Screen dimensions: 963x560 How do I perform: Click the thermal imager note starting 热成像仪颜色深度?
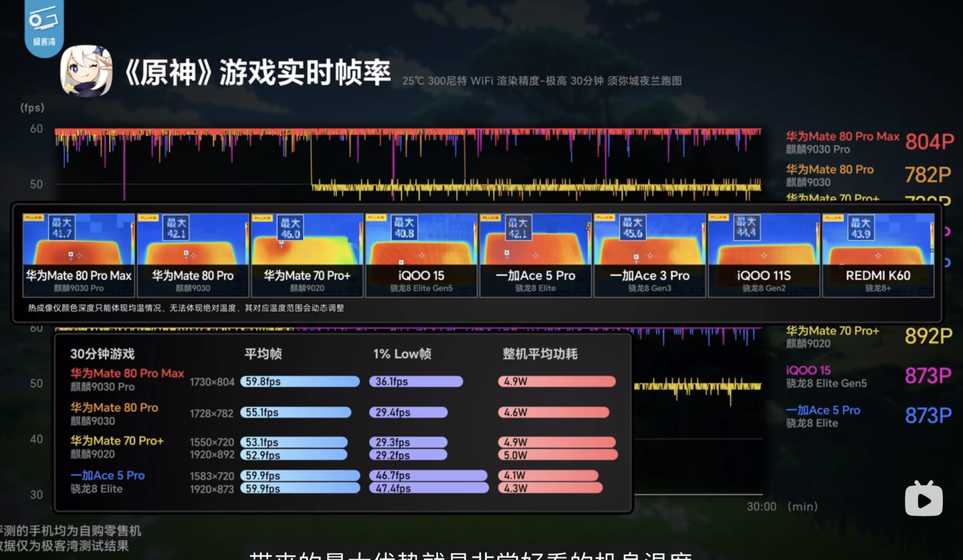186,308
